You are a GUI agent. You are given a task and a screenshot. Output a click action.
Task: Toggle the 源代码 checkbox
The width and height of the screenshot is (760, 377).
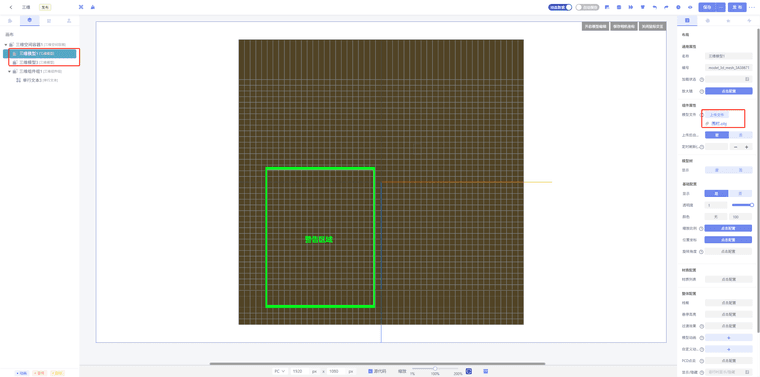point(370,371)
